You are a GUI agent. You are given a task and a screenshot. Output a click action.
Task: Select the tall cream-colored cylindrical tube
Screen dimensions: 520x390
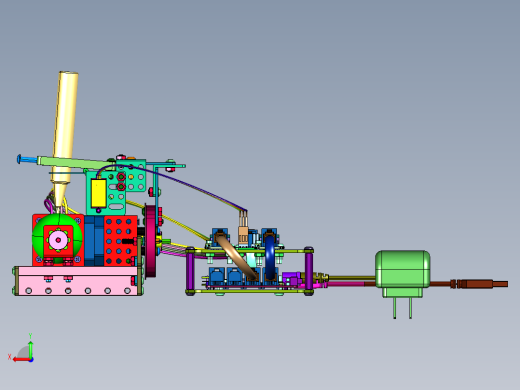point(65,132)
